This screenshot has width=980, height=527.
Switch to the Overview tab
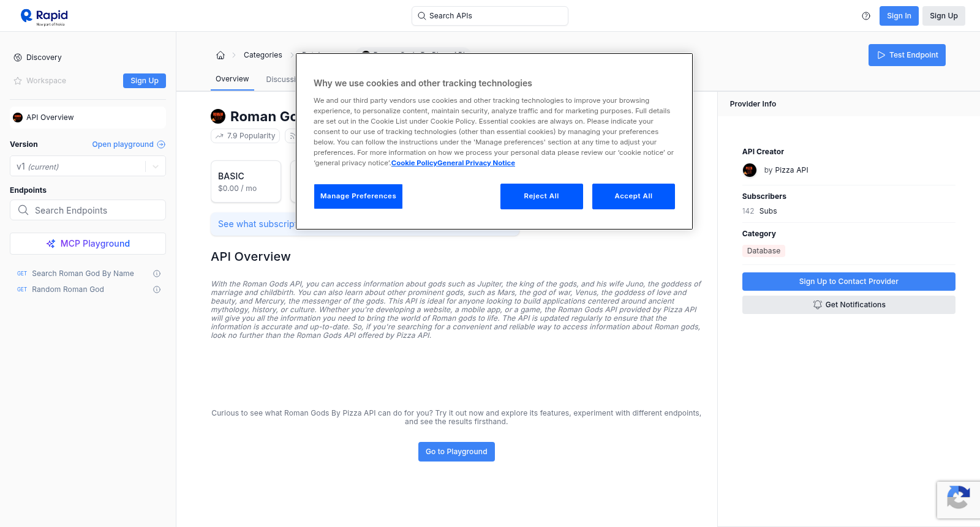click(x=232, y=80)
